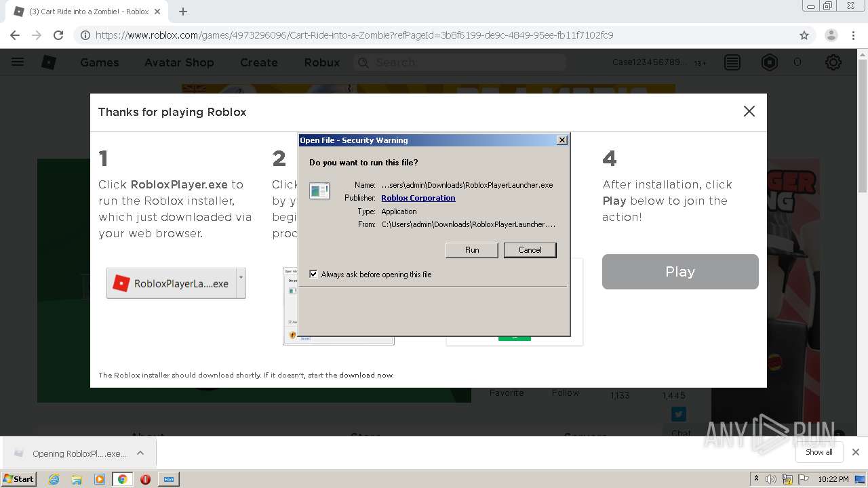This screenshot has width=868, height=488.
Task: Open a new browser tab
Action: 182,12
